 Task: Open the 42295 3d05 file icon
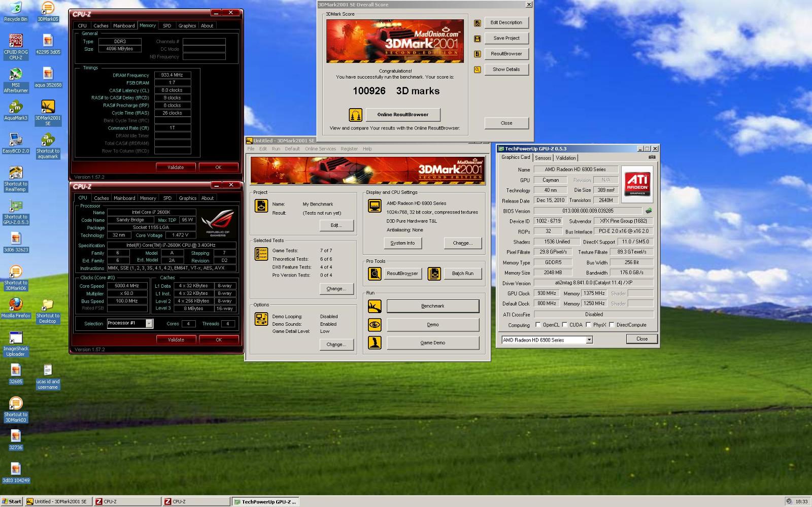coord(48,44)
